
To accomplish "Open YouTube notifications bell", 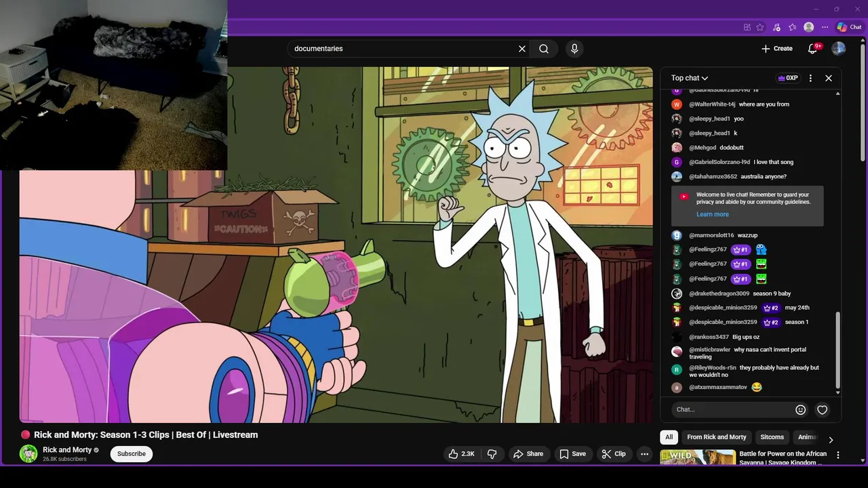I will pyautogui.click(x=812, y=49).
